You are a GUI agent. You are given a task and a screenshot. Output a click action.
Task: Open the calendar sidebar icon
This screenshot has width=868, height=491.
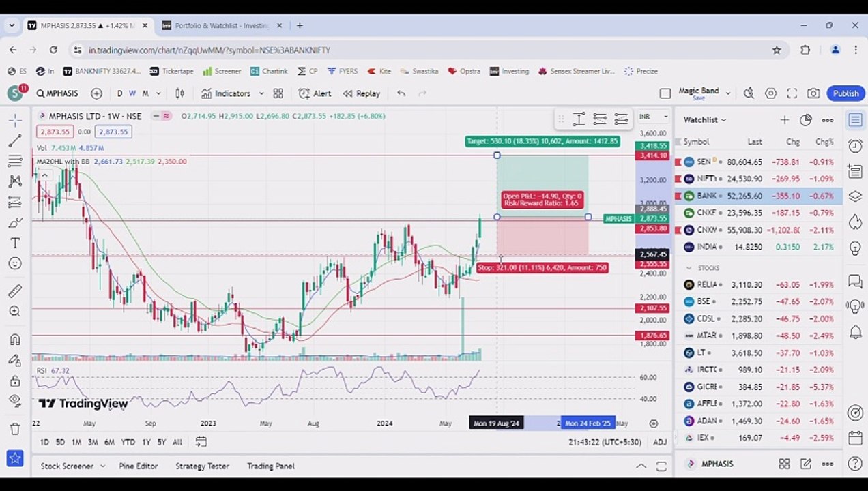point(855,438)
